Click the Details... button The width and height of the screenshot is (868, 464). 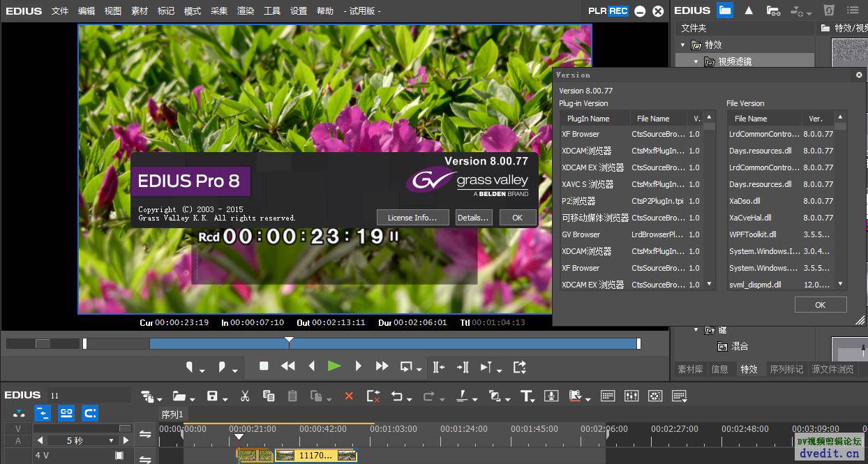pyautogui.click(x=473, y=218)
